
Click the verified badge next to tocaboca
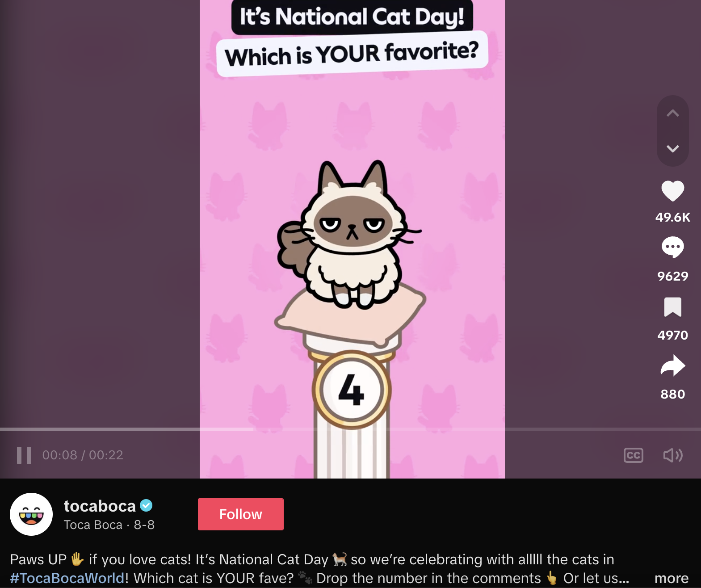click(x=146, y=505)
